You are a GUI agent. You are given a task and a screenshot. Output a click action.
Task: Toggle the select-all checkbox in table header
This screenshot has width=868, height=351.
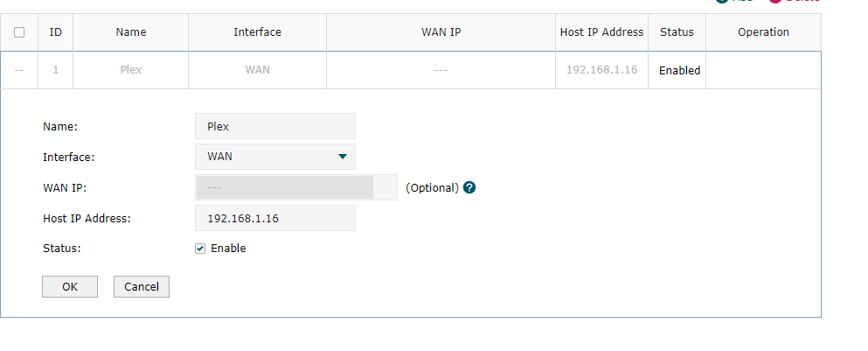tap(19, 32)
